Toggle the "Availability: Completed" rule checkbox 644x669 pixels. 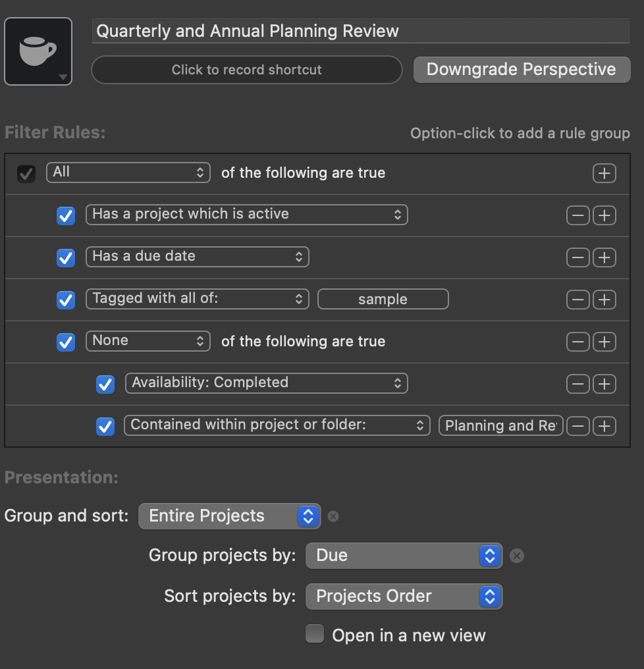(x=105, y=384)
